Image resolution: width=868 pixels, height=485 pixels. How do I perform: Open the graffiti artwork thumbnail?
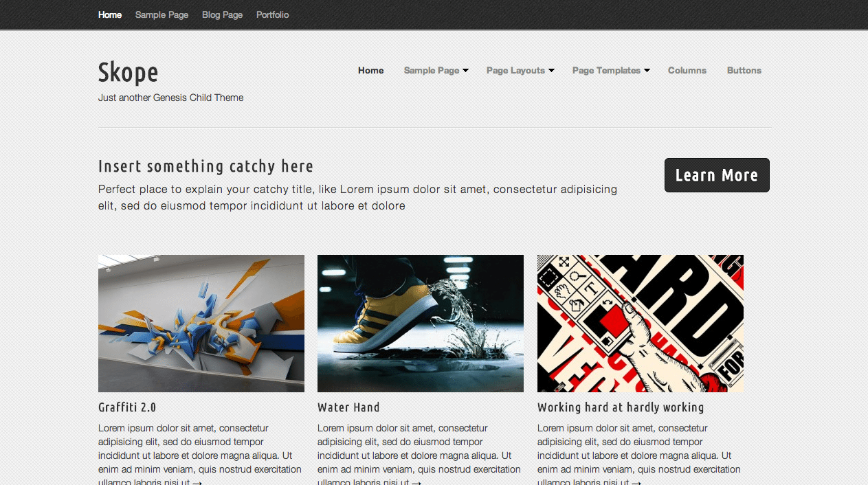pos(201,324)
